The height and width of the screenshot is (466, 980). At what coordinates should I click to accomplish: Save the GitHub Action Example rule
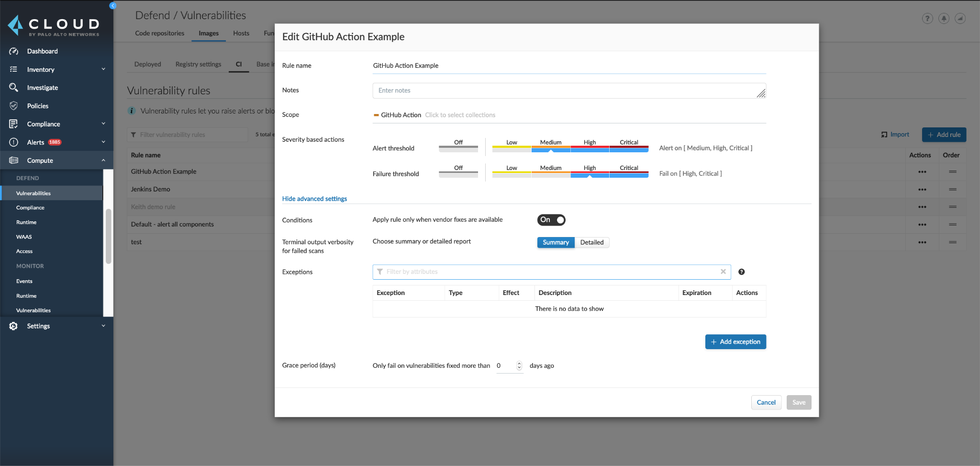(799, 402)
